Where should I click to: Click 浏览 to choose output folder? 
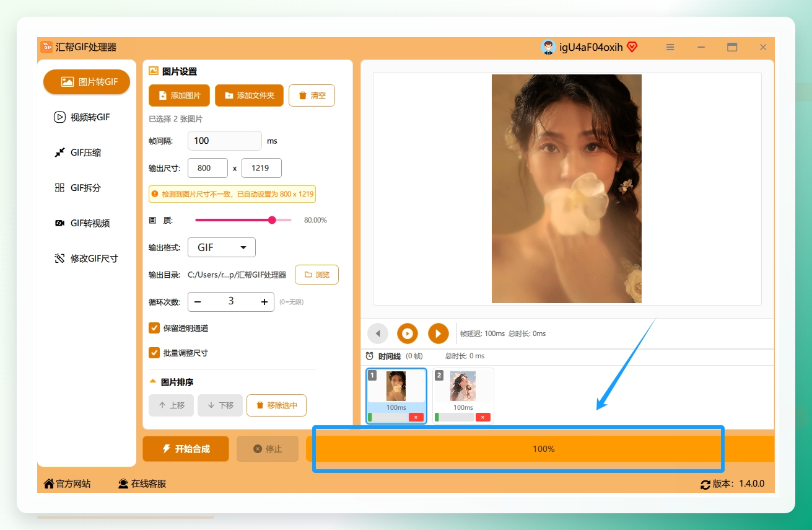click(x=317, y=275)
